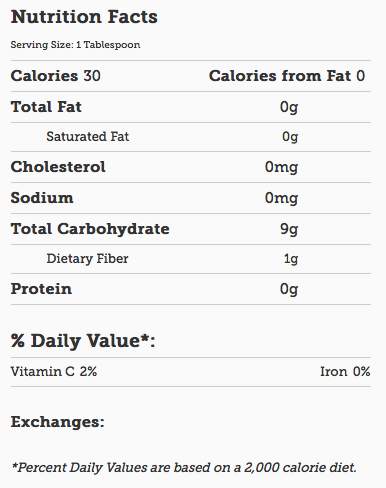Click the Dietary Fiber 1g value
The image size is (386, 488).
tap(291, 259)
